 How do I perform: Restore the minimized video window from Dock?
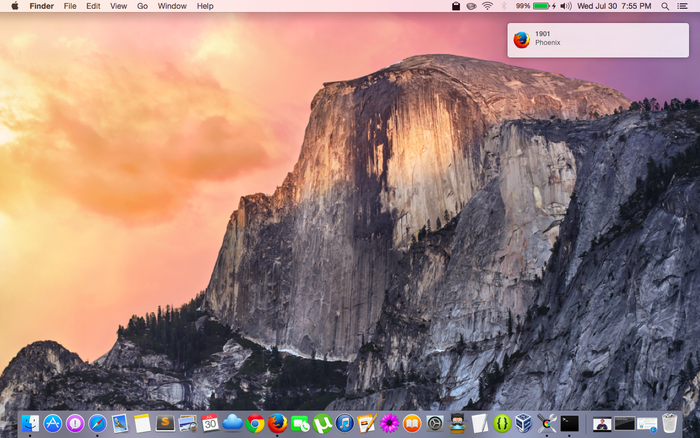click(602, 424)
